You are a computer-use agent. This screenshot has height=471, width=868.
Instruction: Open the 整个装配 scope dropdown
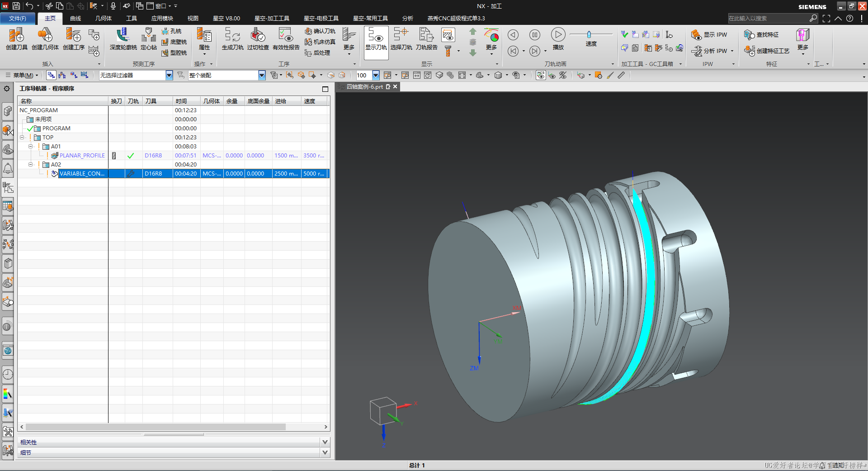262,75
